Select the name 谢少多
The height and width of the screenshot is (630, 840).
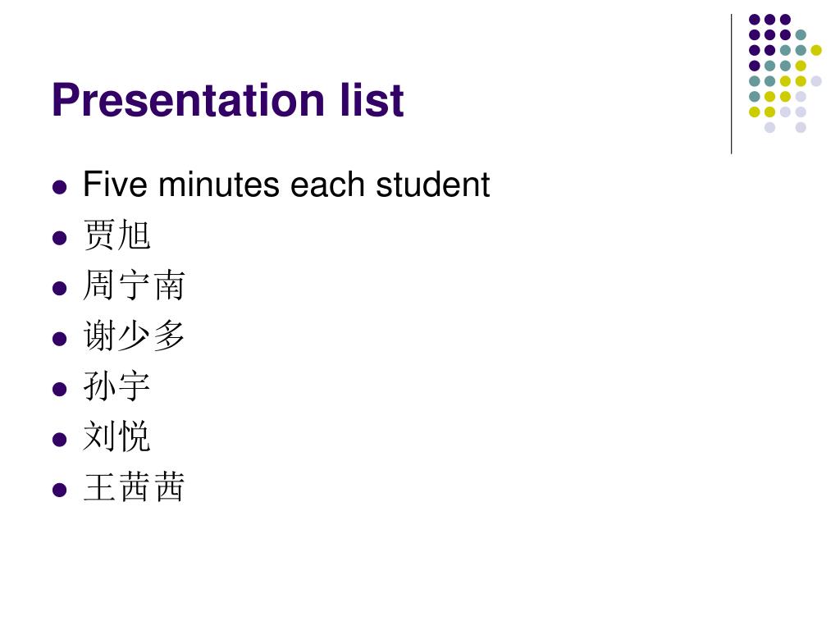pos(134,336)
